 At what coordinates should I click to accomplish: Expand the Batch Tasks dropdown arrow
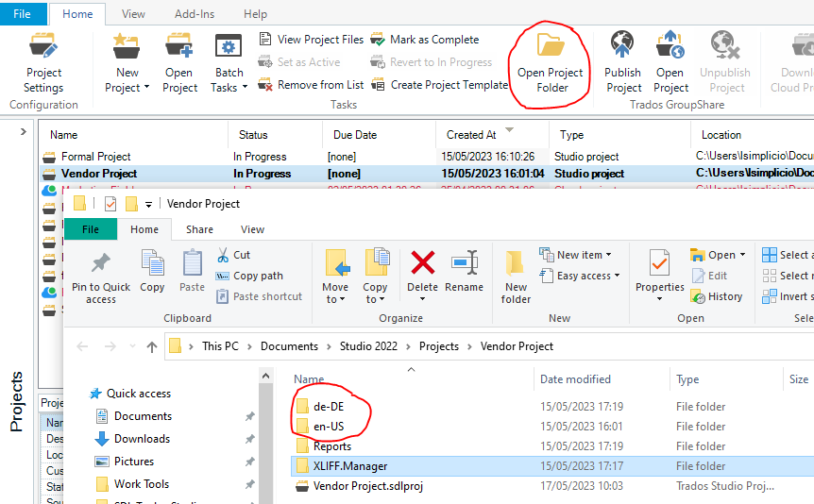pyautogui.click(x=245, y=87)
